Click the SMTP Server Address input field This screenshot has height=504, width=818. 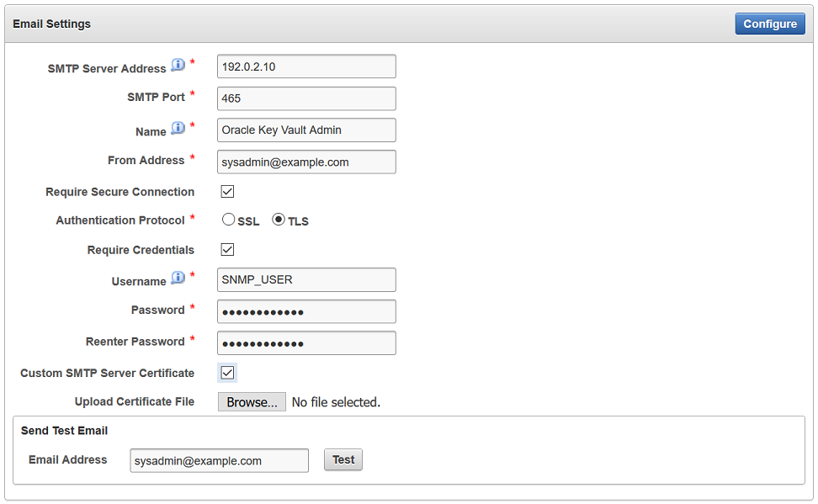[306, 66]
